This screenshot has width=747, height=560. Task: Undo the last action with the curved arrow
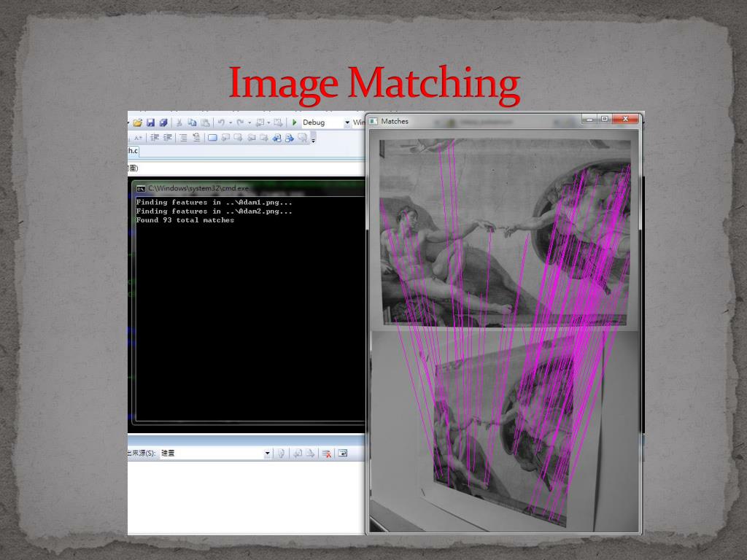coord(221,122)
